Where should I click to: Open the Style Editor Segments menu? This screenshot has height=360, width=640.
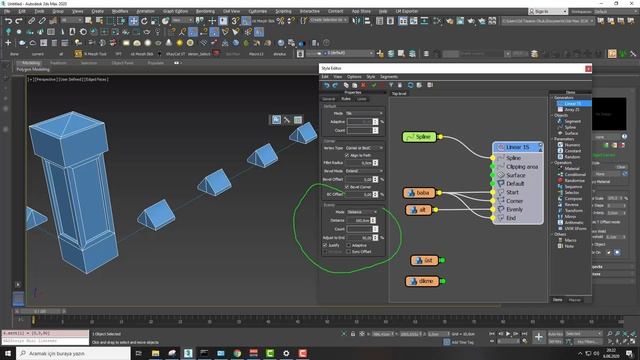(x=389, y=77)
